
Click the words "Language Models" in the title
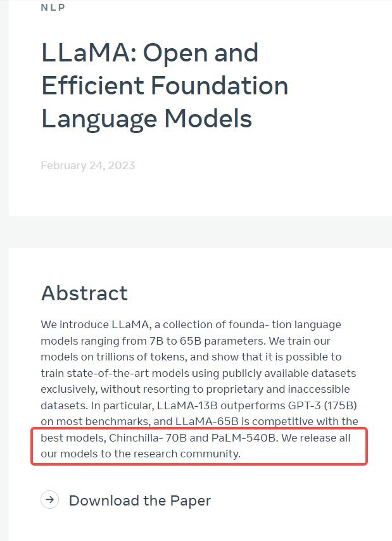(x=146, y=118)
